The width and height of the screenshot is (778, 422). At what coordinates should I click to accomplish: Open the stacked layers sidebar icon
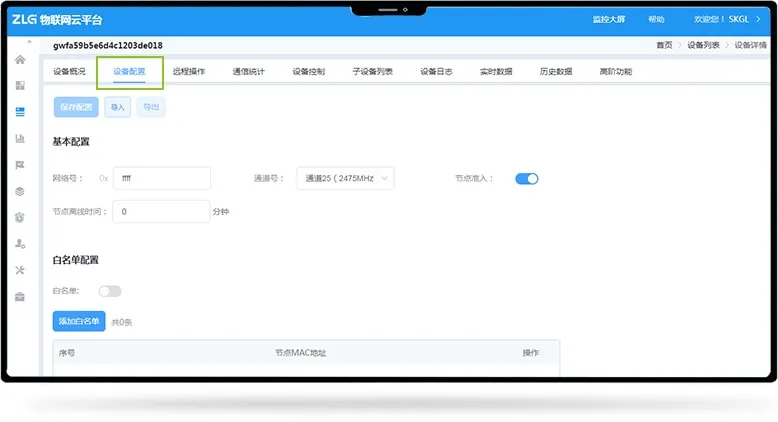point(20,191)
